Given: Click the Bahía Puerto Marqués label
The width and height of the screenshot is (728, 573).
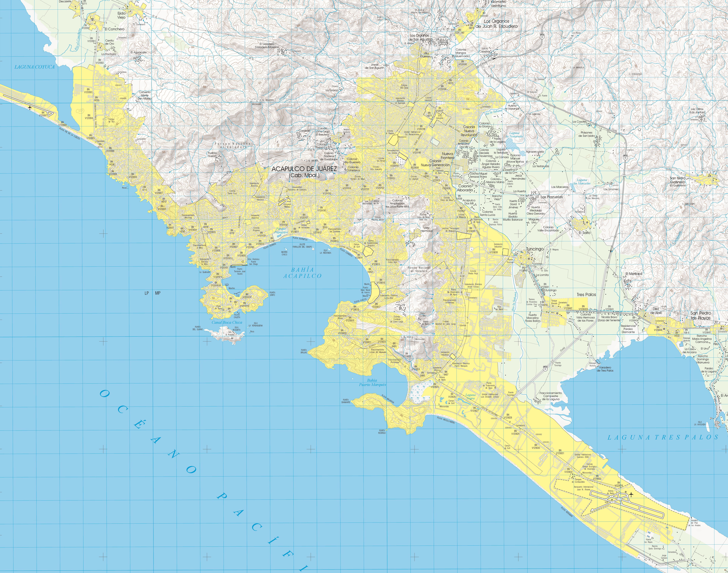Looking at the screenshot, I should click(x=372, y=382).
